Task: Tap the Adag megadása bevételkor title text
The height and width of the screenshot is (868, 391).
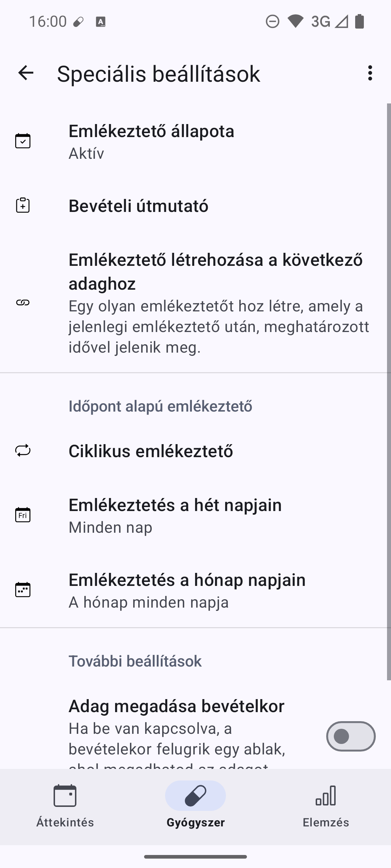Action: (x=176, y=706)
